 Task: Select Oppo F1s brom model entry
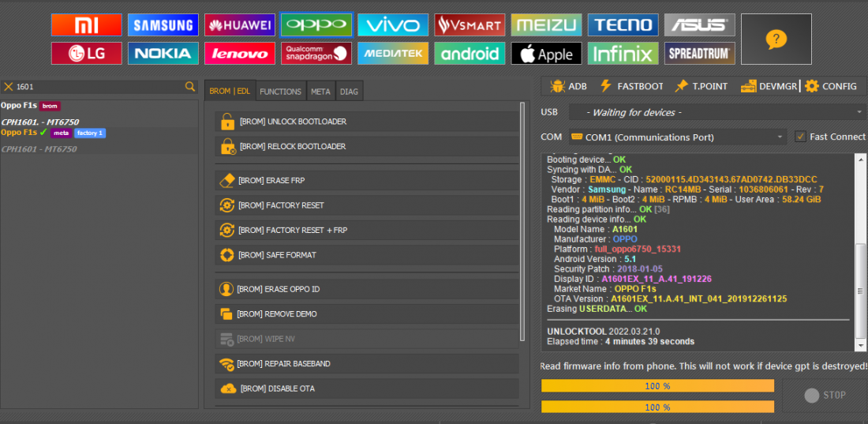[99, 114]
